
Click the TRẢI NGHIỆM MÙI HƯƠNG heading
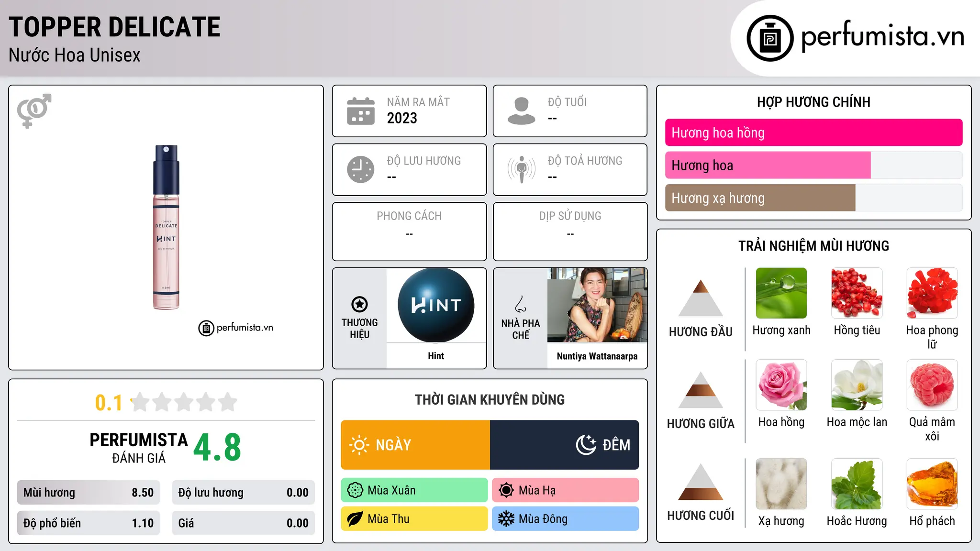(813, 246)
